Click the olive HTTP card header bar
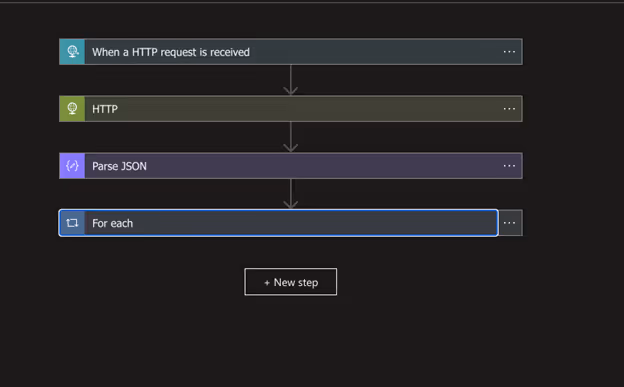Image resolution: width=624 pixels, height=387 pixels. click(291, 109)
